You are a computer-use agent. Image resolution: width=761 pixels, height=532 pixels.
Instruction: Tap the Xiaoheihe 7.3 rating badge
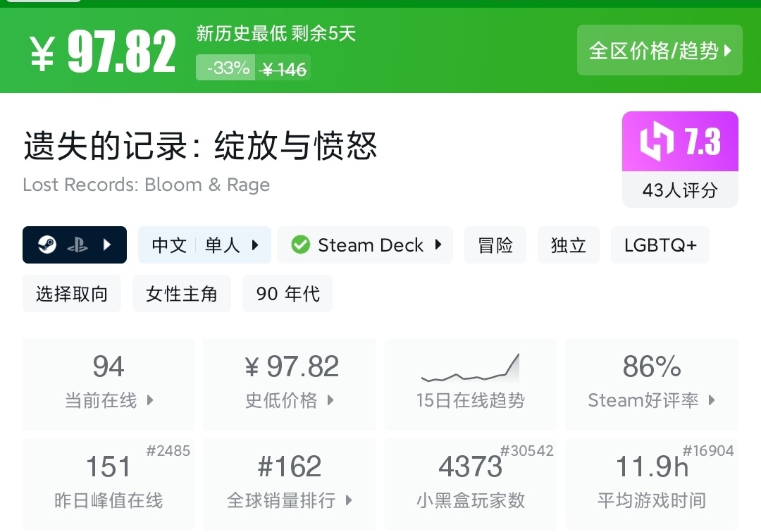680,142
